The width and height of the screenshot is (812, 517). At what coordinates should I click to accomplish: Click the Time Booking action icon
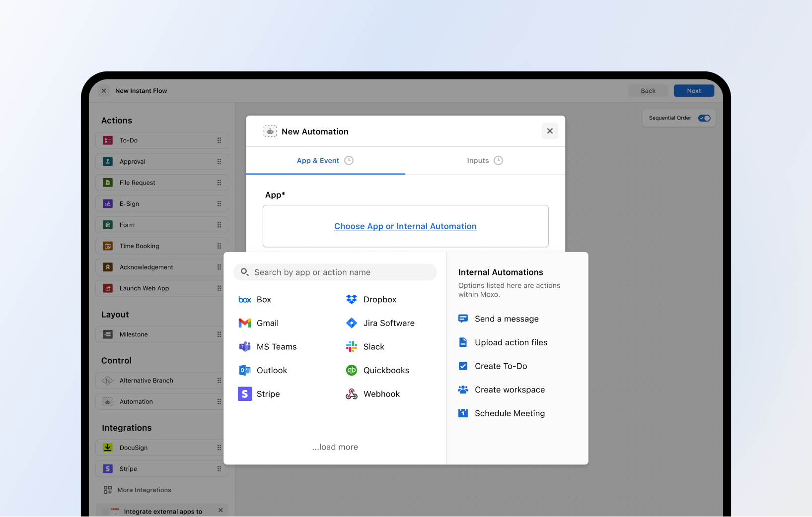[x=108, y=246]
